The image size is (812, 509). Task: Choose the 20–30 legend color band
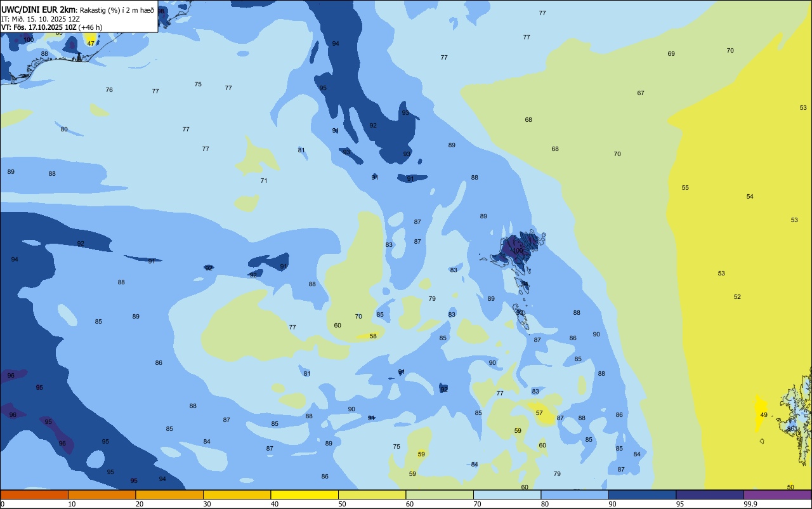[169, 494]
